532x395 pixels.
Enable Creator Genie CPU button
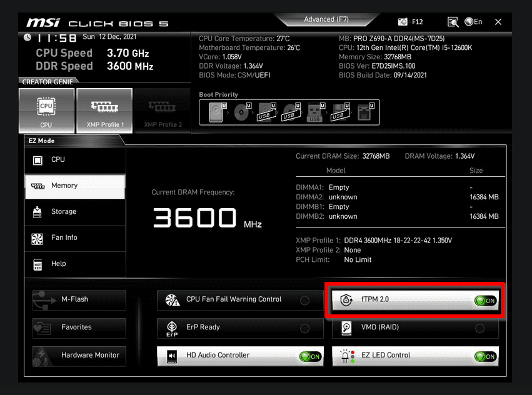(x=46, y=111)
